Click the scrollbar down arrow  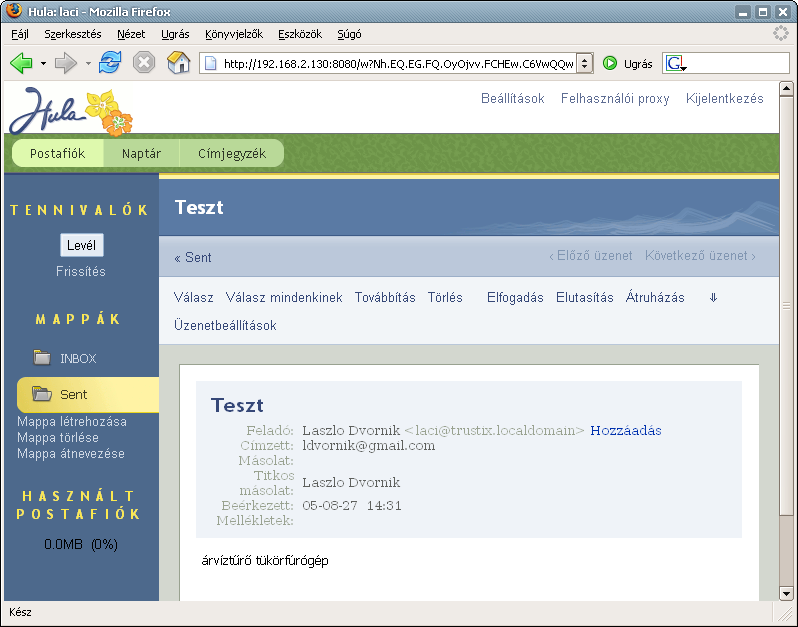point(786,593)
